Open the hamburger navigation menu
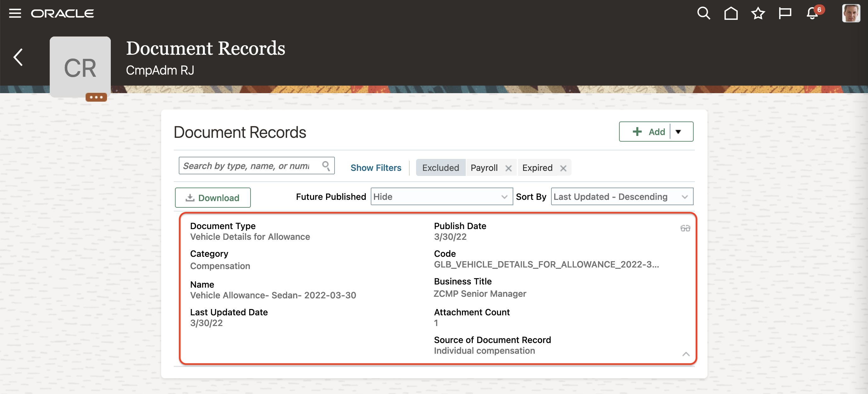 (15, 14)
